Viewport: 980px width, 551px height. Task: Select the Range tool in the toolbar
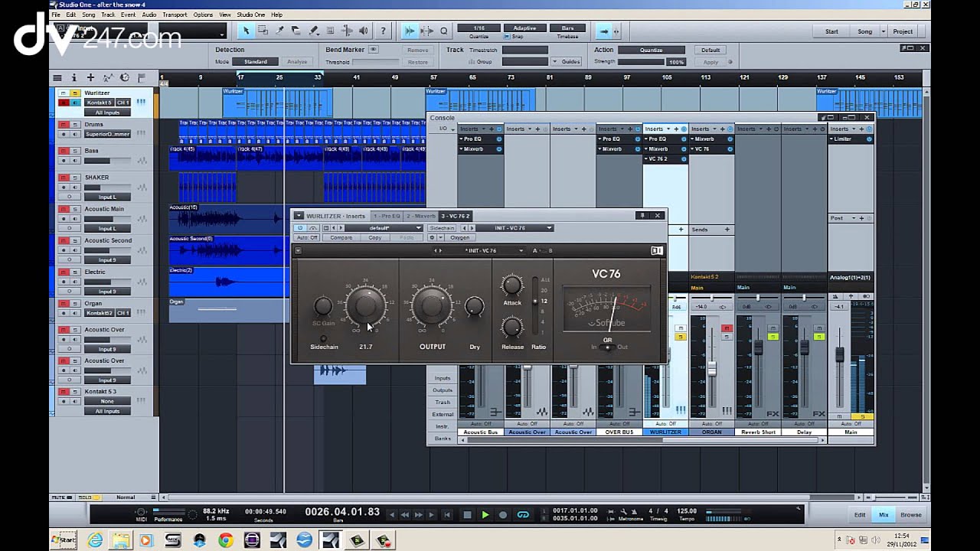pyautogui.click(x=263, y=31)
